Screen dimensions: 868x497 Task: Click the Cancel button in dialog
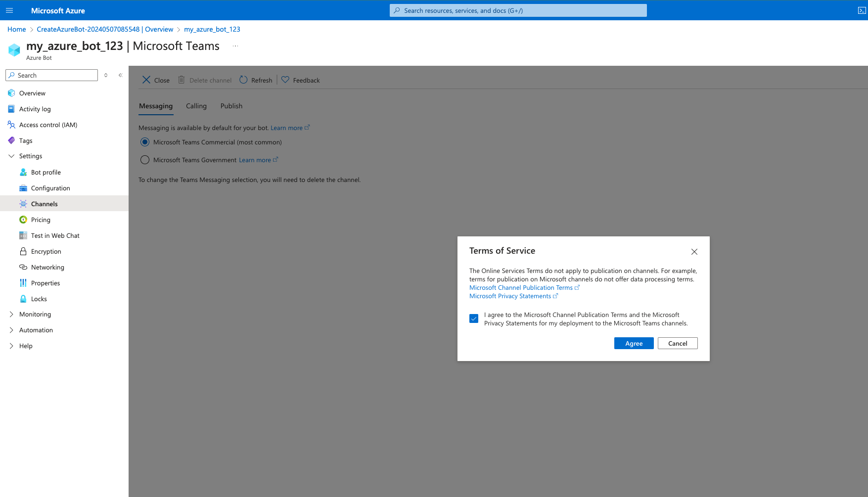point(678,343)
